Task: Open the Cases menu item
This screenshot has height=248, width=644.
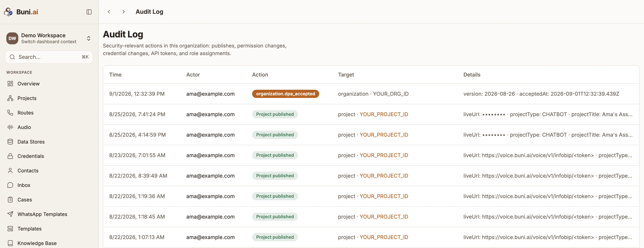Action: pos(49,200)
